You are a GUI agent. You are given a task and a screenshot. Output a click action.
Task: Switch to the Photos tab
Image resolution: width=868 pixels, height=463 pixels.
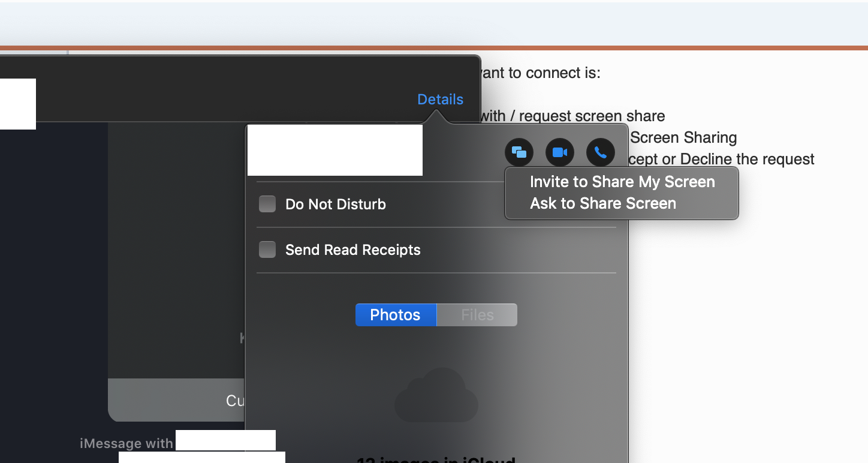click(396, 315)
